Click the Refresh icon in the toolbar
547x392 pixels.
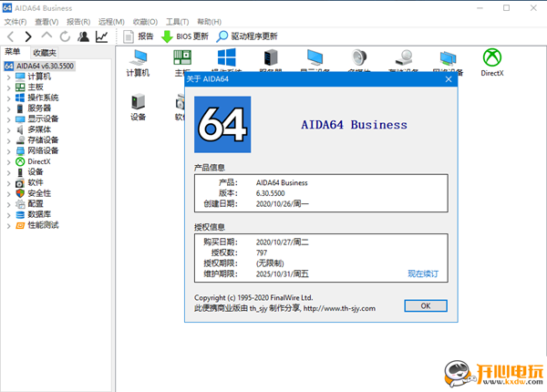pos(64,36)
